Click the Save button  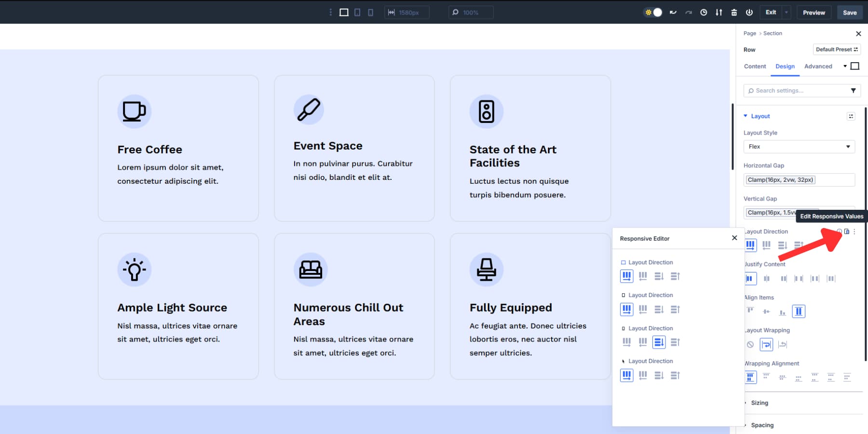coord(850,12)
